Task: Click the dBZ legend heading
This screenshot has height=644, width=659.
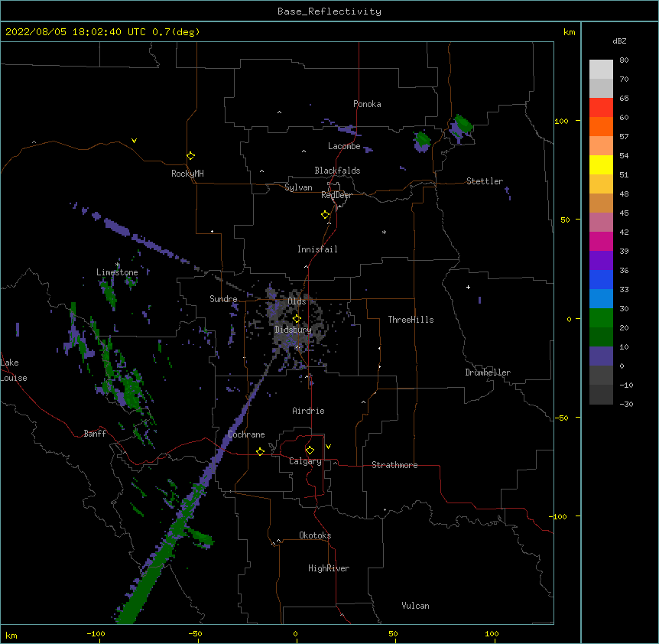Action: point(619,41)
